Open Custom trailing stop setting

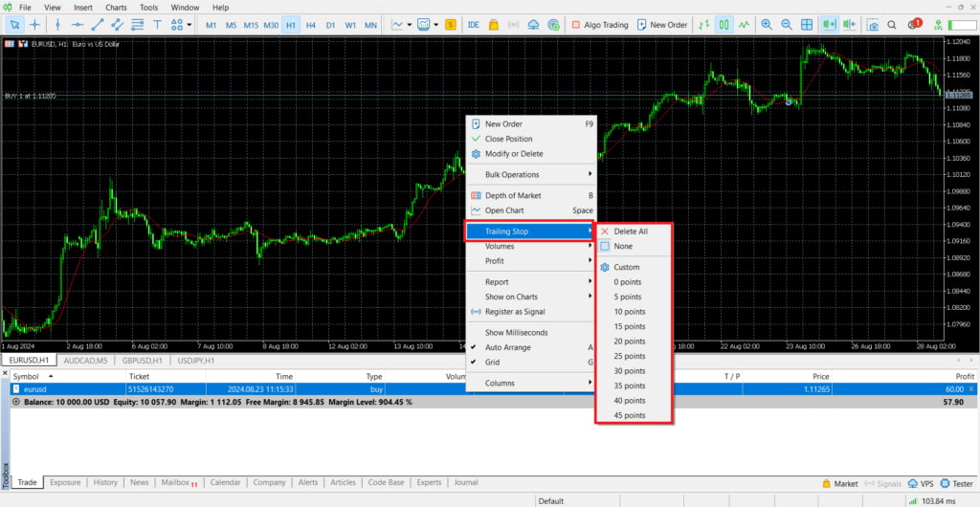[x=634, y=267]
